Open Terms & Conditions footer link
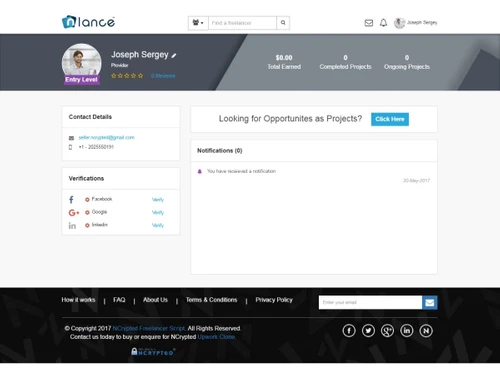This screenshot has height=375, width=500. point(211,300)
